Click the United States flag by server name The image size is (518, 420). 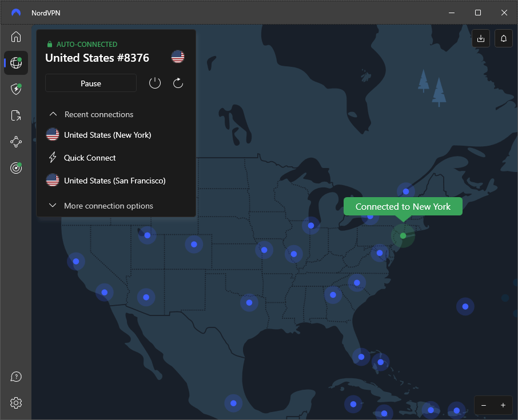pyautogui.click(x=178, y=57)
